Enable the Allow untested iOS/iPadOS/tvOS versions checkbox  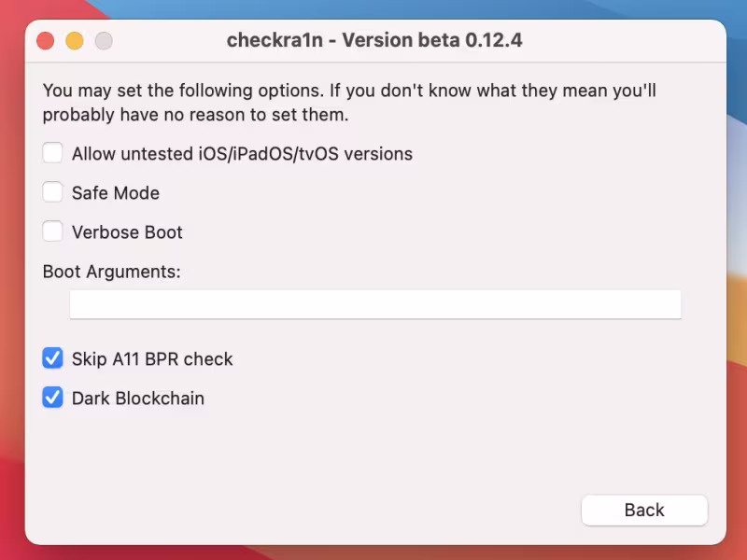click(53, 153)
